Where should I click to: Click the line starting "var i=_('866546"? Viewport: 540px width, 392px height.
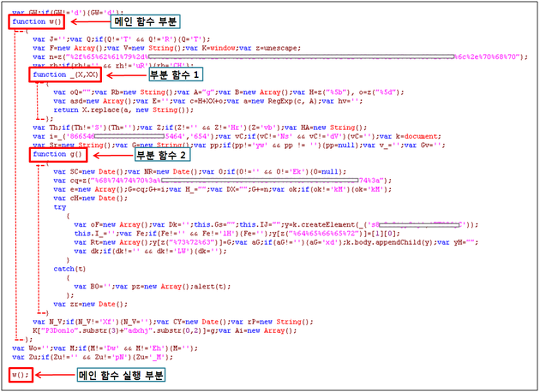(237, 136)
